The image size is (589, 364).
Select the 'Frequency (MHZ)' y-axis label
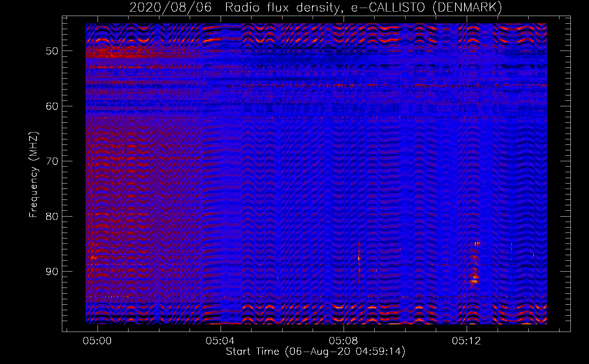coord(33,175)
